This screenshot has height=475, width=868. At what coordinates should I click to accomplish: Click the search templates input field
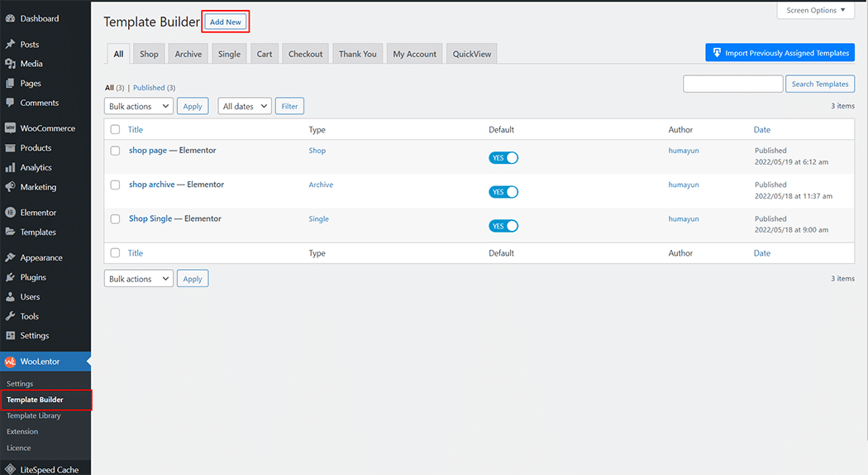(732, 84)
